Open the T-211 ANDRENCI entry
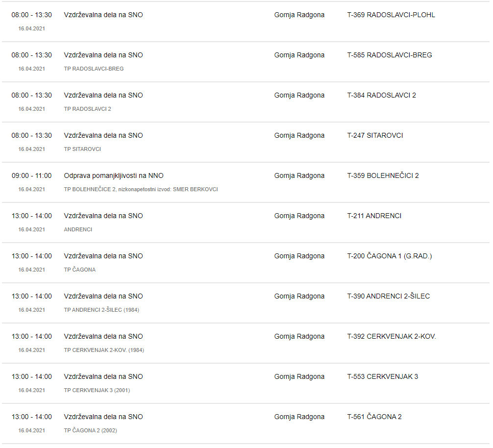493x448 pixels. coord(374,216)
